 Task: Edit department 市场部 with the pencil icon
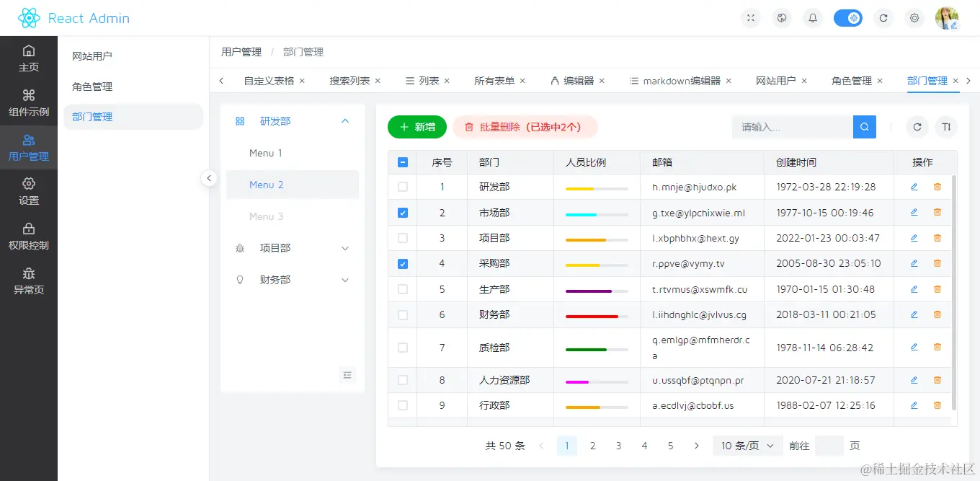914,212
